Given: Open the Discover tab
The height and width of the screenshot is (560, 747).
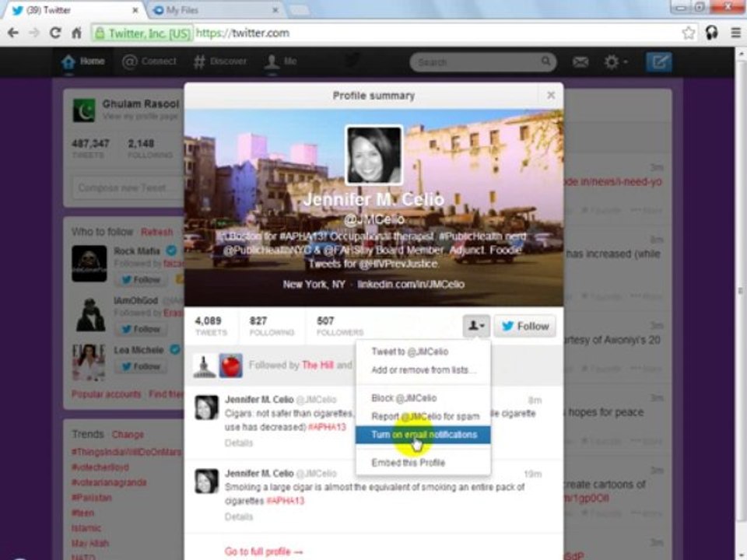Looking at the screenshot, I should (x=220, y=61).
